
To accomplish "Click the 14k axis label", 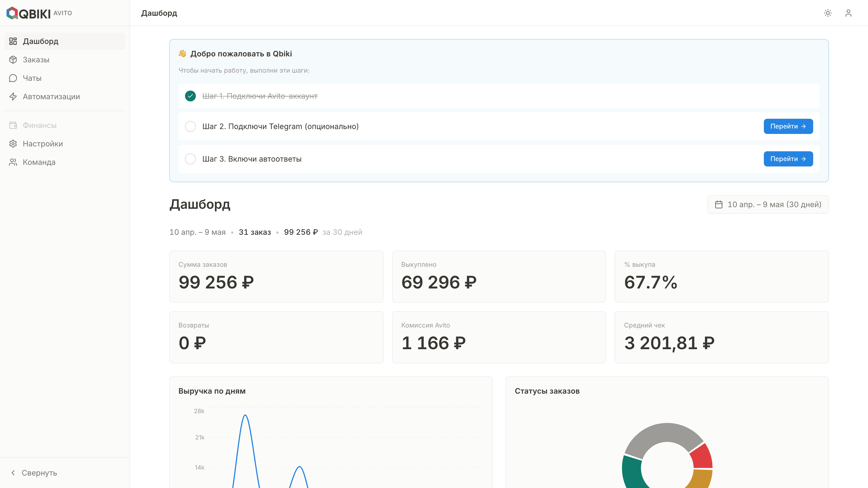I will click(199, 467).
